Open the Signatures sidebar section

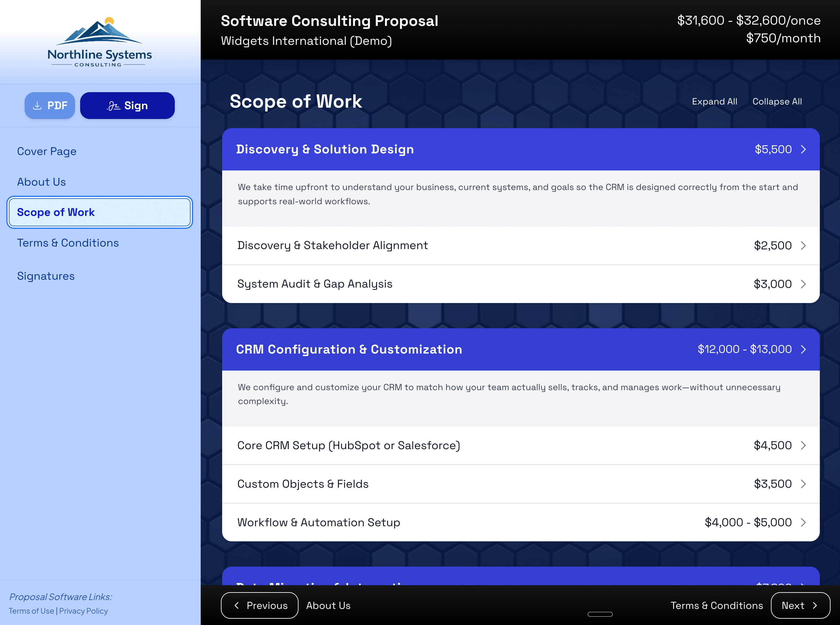(46, 276)
